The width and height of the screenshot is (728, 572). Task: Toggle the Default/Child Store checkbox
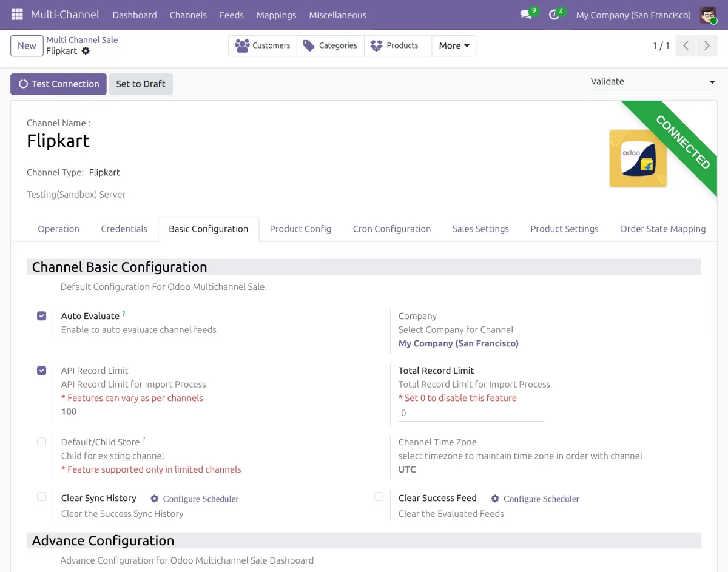point(41,442)
